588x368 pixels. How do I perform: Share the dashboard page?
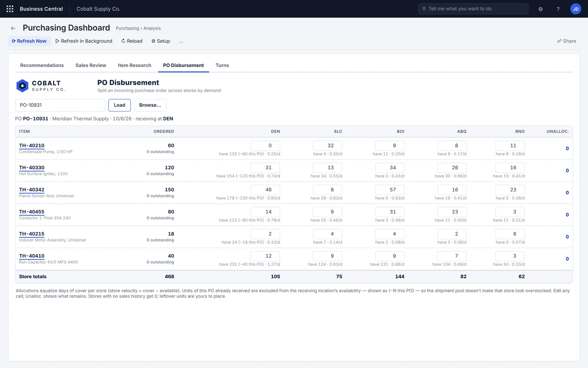coord(567,41)
